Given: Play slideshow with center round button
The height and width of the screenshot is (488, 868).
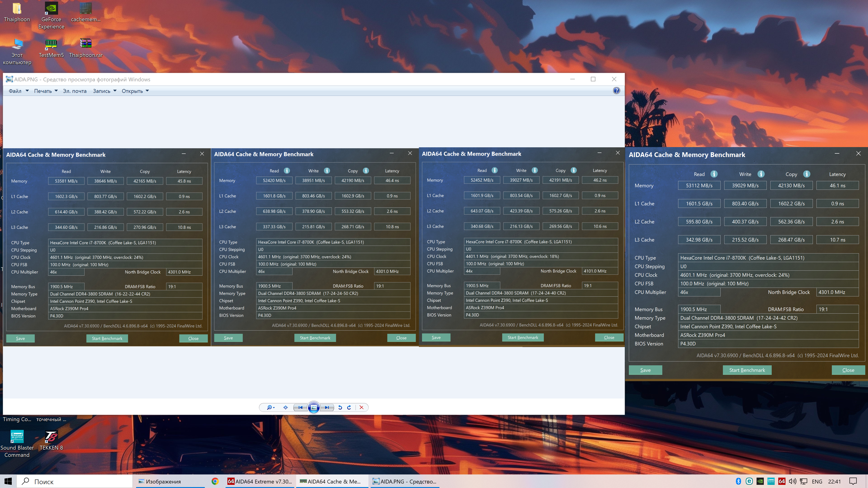Looking at the screenshot, I should (313, 408).
